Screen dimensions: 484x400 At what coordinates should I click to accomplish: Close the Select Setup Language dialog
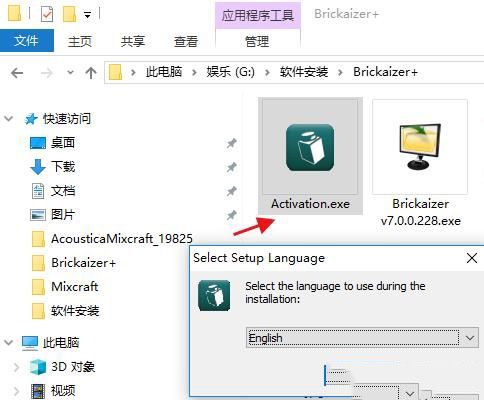click(x=472, y=258)
